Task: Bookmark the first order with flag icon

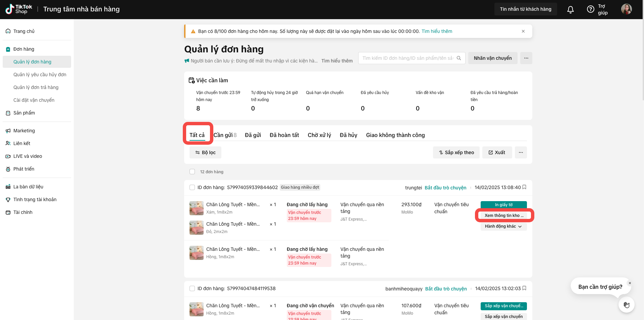Action: click(524, 187)
